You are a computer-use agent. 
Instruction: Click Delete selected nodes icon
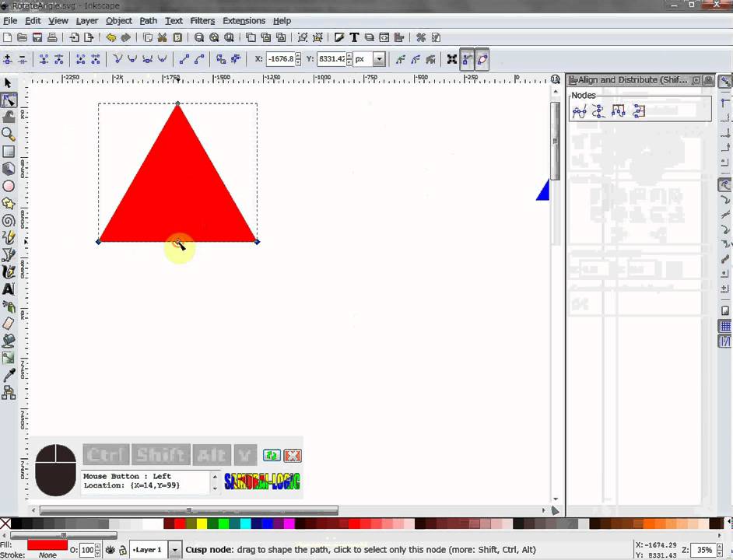pos(23,59)
